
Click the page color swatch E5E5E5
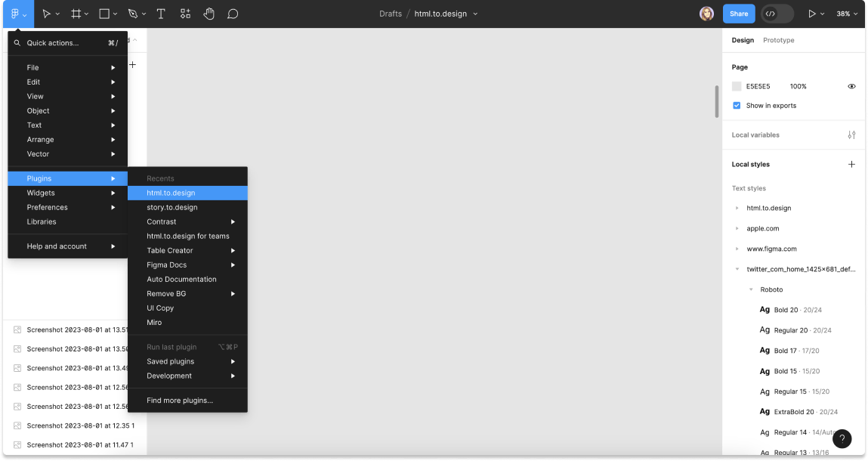coord(737,86)
